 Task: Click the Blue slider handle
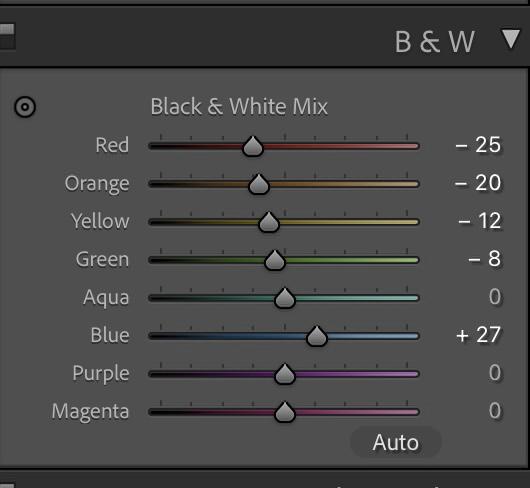pos(317,336)
